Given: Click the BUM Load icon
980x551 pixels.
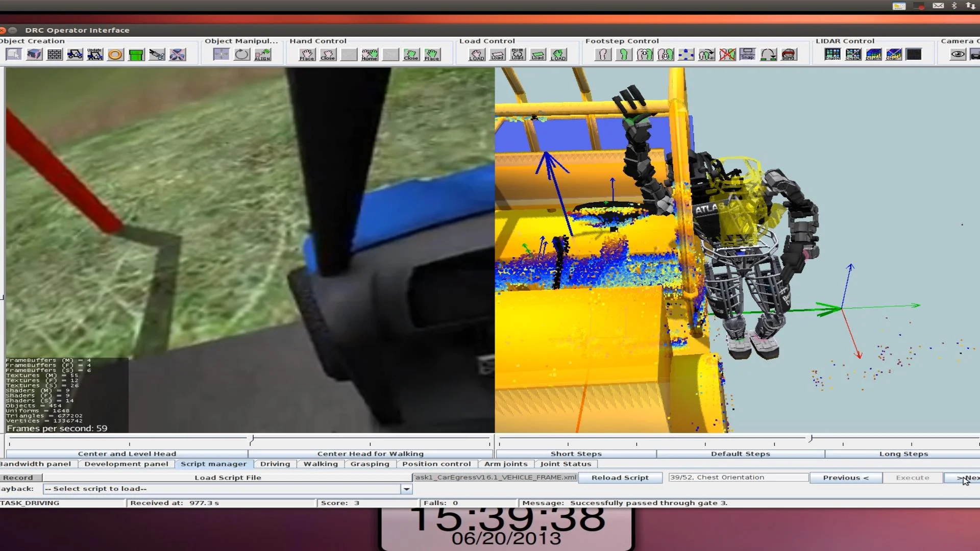Looking at the screenshot, I should pos(518,54).
